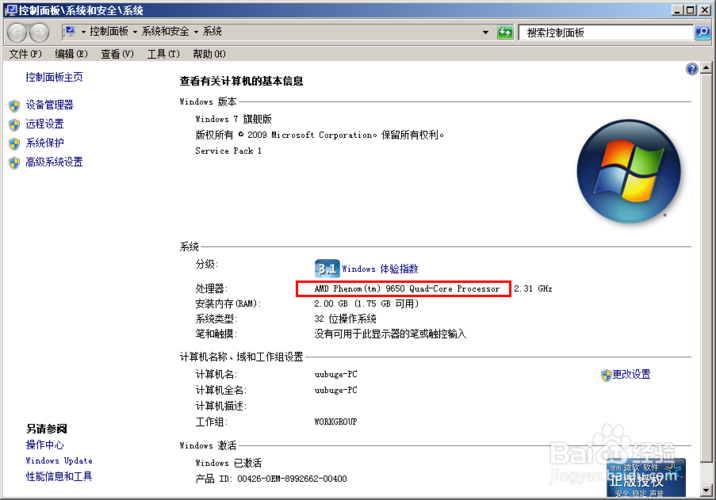
Task: Expand the arrow before 系统 breadcrumb
Action: 196,32
